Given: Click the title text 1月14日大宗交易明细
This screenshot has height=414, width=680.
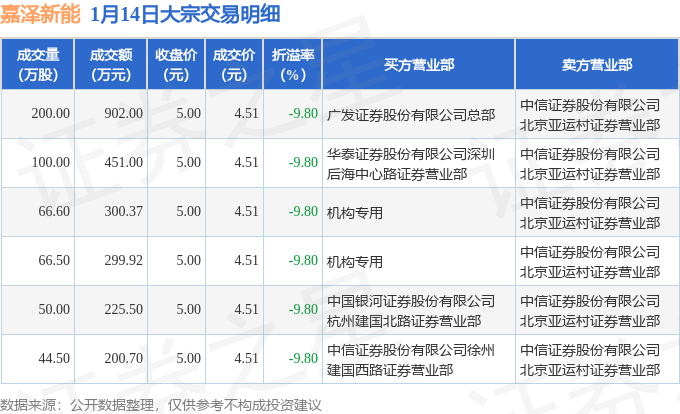Looking at the screenshot, I should (x=185, y=14).
